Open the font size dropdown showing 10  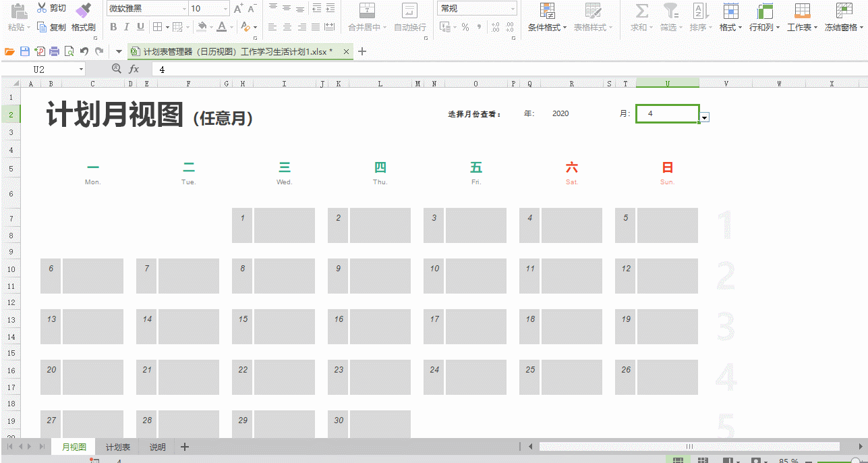tap(226, 9)
